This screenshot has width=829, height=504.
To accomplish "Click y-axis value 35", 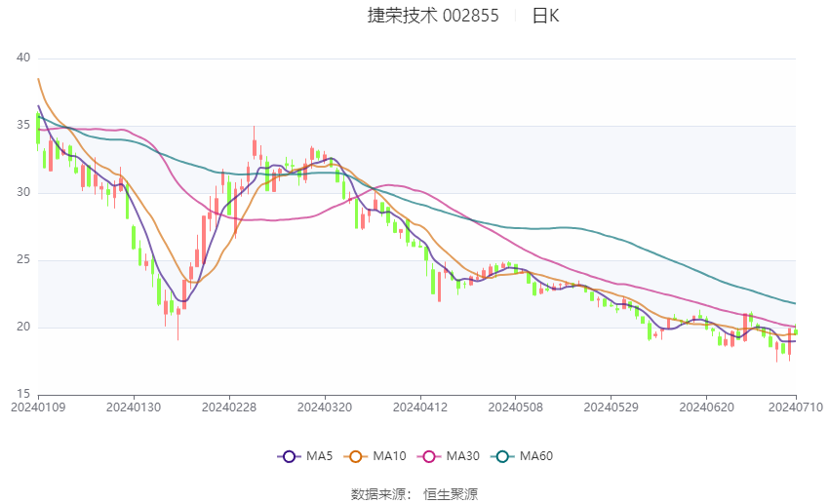I will click(23, 125).
